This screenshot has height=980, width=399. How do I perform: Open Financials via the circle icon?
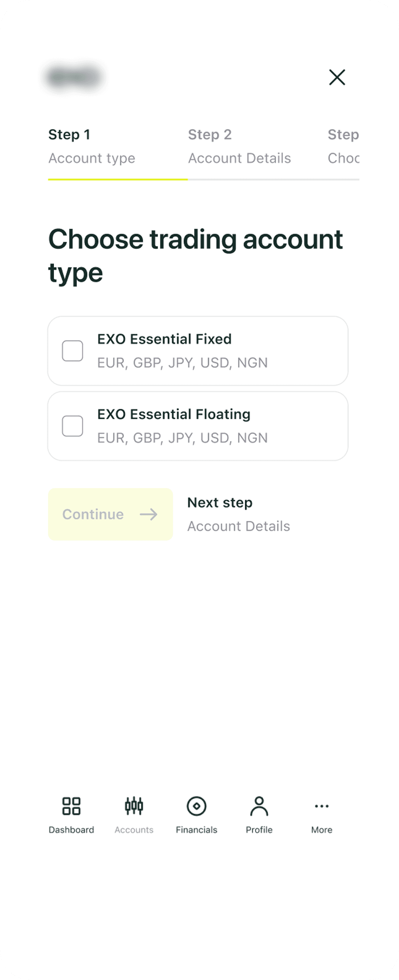196,806
